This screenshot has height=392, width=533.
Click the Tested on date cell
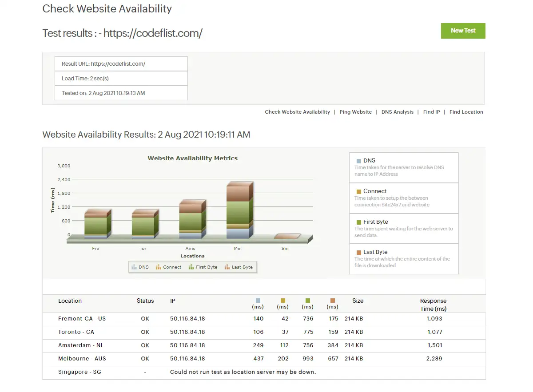coord(121,93)
